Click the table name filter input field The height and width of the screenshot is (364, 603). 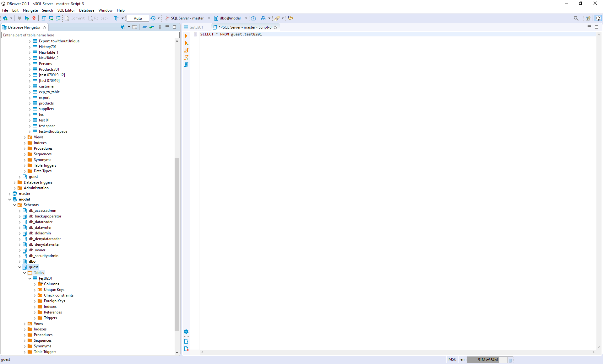pos(90,35)
